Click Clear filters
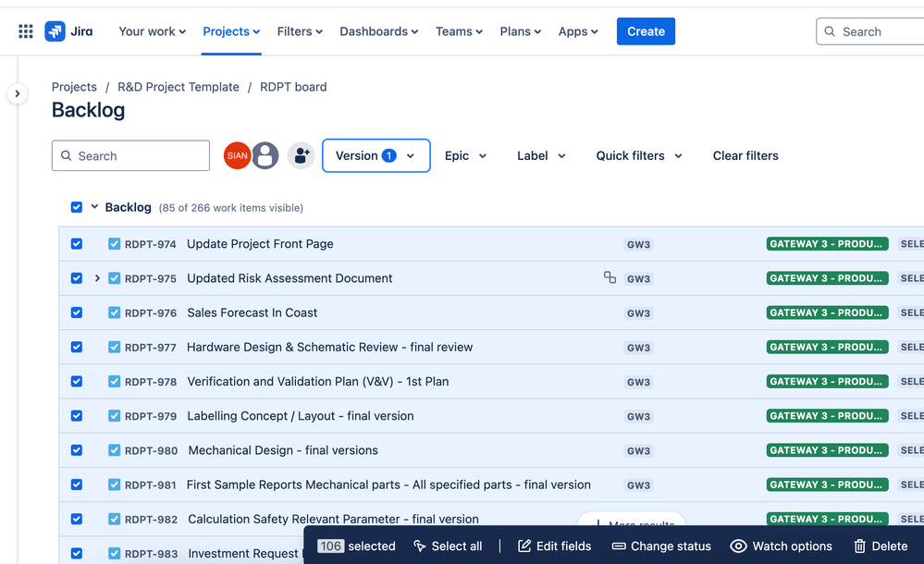924x564 pixels. pyautogui.click(x=745, y=155)
